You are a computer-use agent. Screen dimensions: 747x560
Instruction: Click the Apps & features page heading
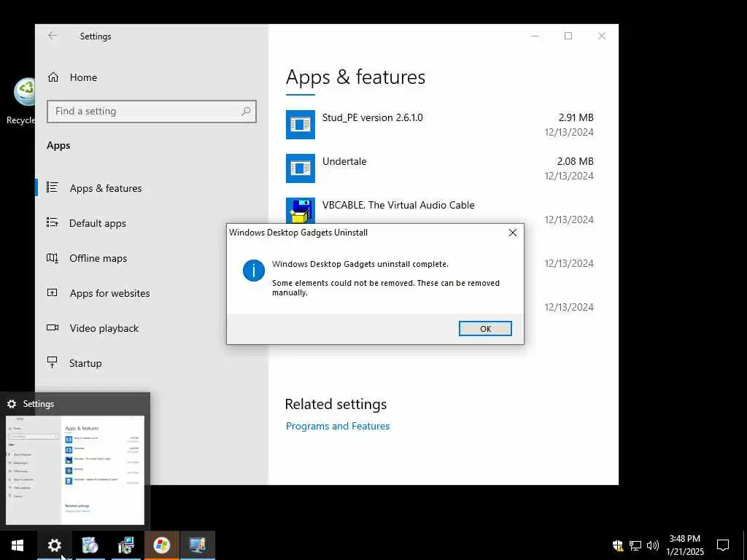[x=355, y=77]
